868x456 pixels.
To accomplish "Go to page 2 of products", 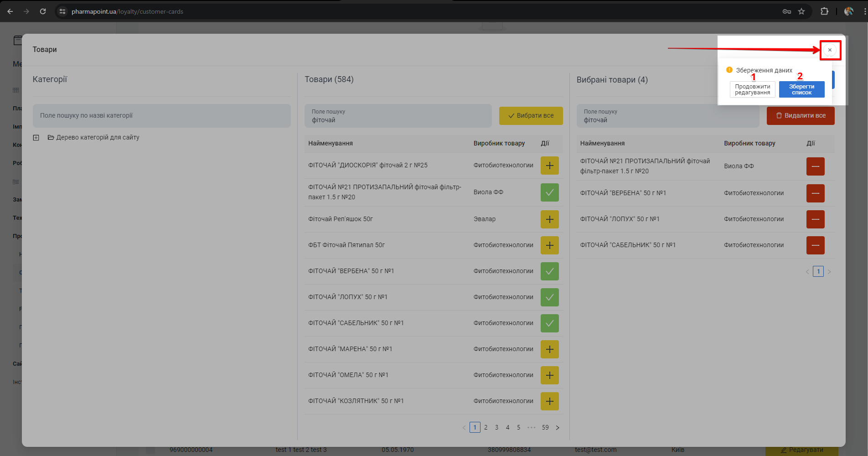I will point(486,428).
